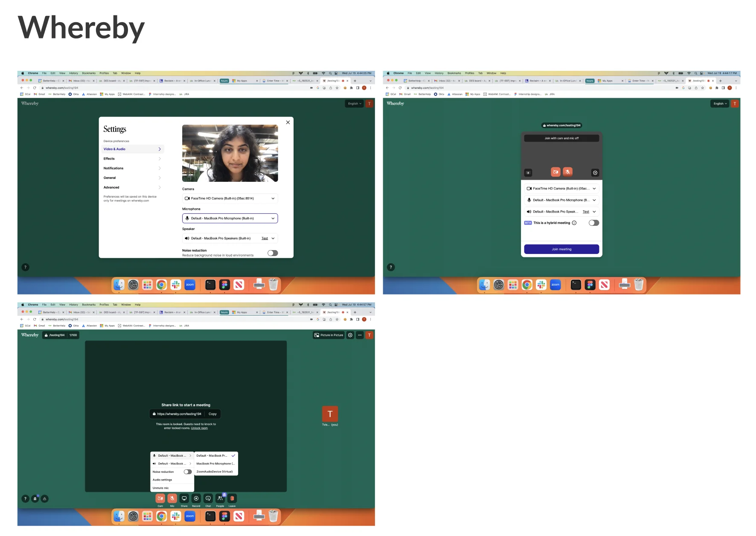Open Slack from the dock in the Settings screenshot
Viewport: 756px width, 536px height.
coord(176,285)
